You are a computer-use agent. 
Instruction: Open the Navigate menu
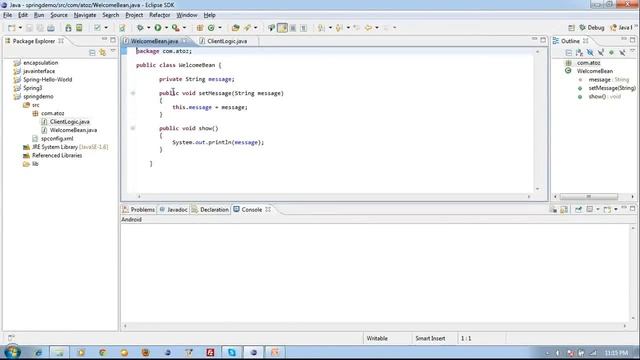tap(85, 15)
